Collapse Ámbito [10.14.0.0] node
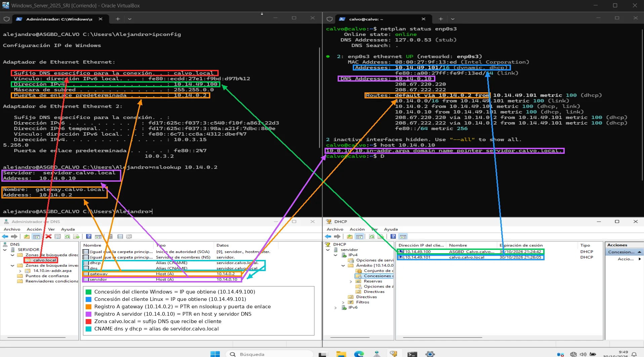644x357 pixels. pyautogui.click(x=343, y=265)
